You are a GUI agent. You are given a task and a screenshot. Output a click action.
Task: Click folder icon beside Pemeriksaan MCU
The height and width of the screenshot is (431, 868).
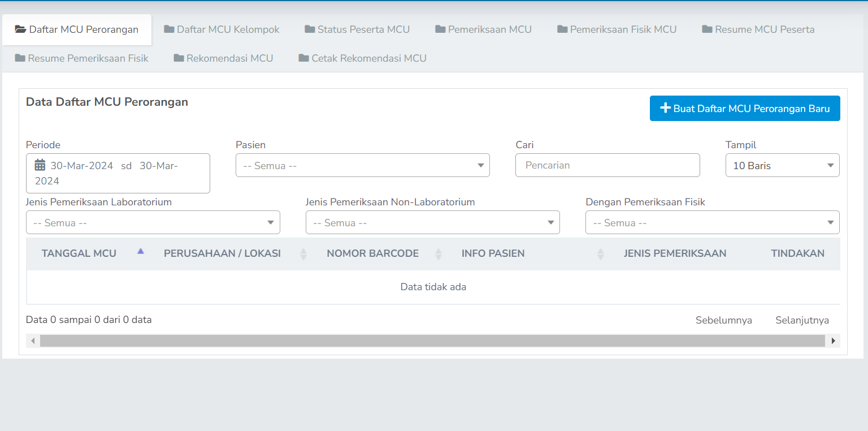[440, 29]
